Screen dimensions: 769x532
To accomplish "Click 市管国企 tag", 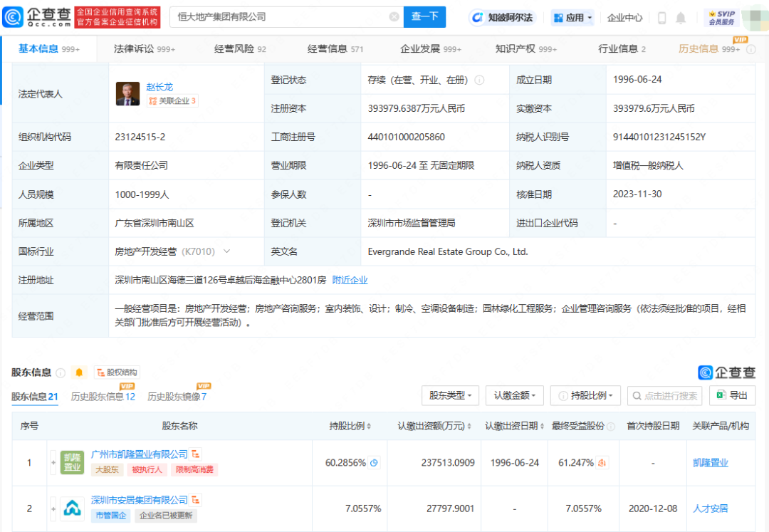I will click(x=111, y=516).
